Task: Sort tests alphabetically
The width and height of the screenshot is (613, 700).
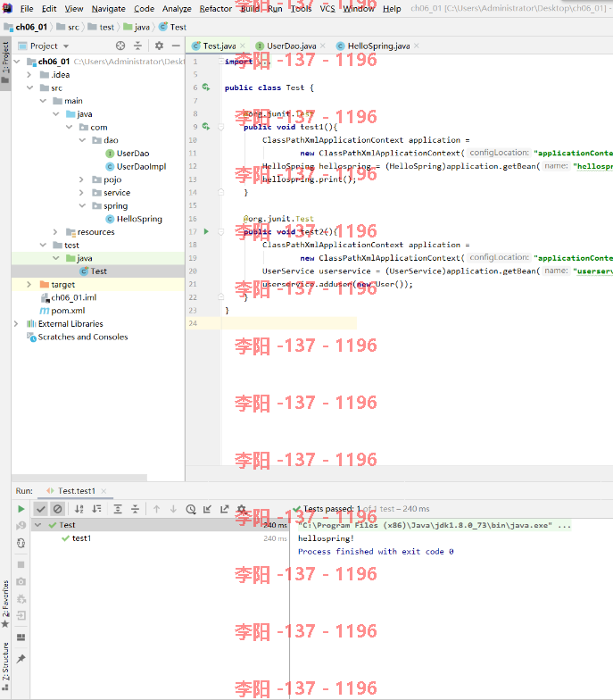Action: (79, 509)
